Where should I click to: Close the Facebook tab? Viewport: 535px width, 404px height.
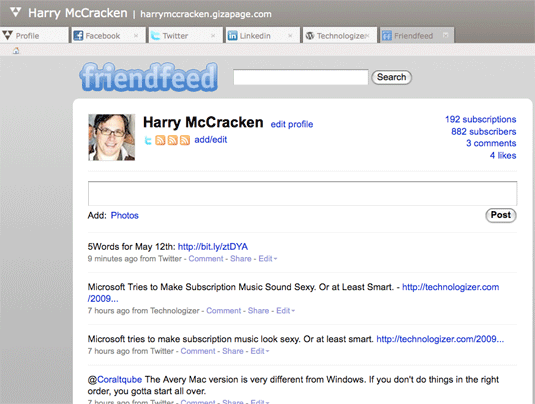pos(136,35)
